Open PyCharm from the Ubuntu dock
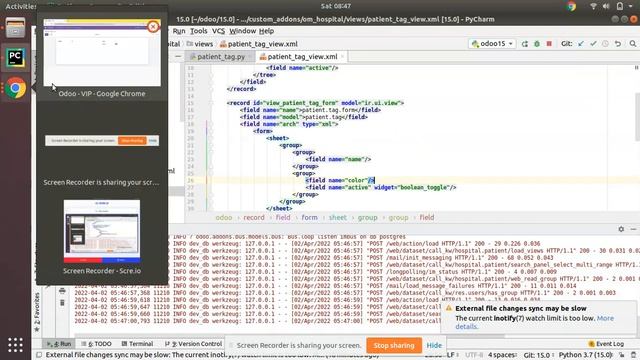Screen dimensions: 640x360 click(x=15, y=58)
